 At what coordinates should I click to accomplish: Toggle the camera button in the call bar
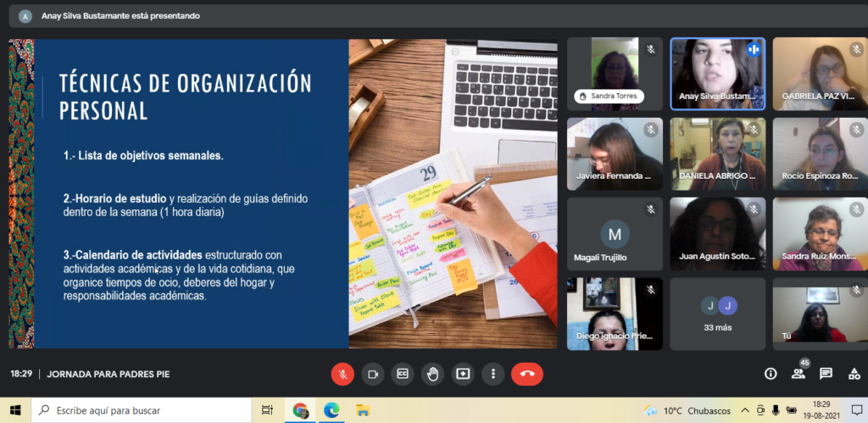click(x=373, y=375)
